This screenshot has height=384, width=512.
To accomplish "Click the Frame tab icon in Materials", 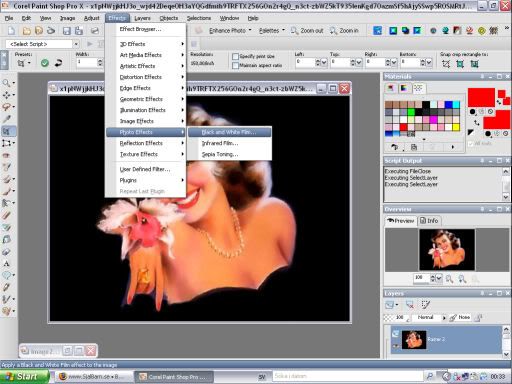I will pyautogui.click(x=391, y=88).
